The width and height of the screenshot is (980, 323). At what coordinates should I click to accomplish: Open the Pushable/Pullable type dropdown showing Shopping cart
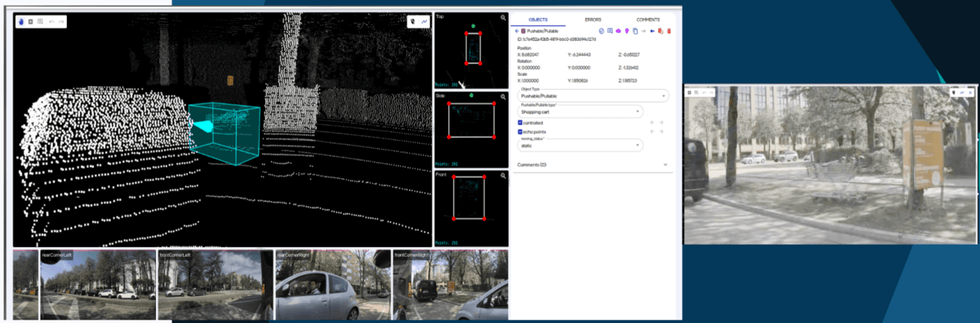tap(580, 111)
